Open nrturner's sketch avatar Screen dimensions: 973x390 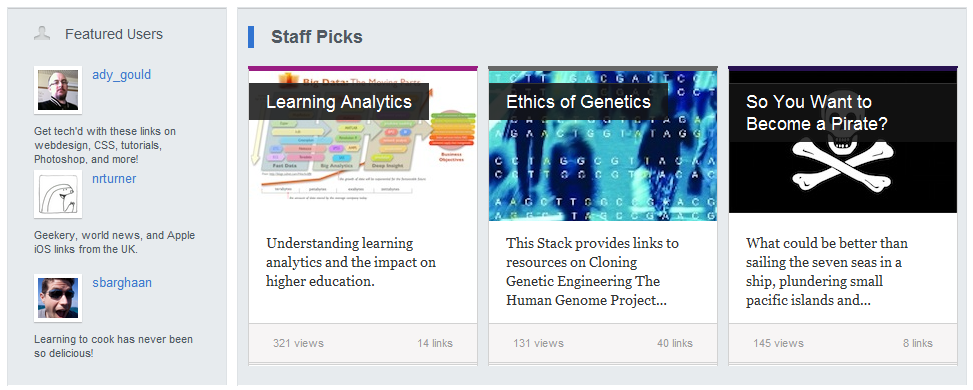click(x=58, y=194)
